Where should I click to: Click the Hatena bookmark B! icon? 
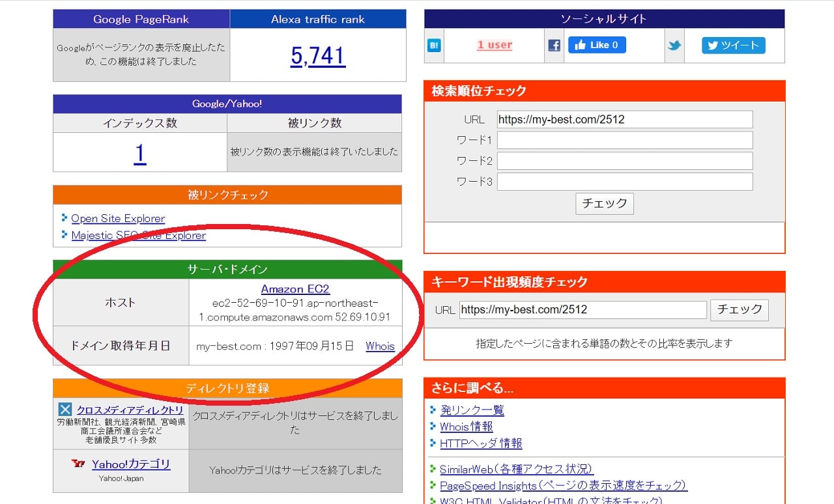434,46
